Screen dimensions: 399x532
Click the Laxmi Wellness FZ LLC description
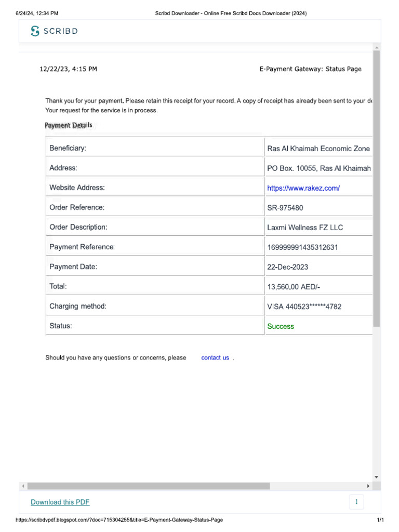[x=305, y=228]
